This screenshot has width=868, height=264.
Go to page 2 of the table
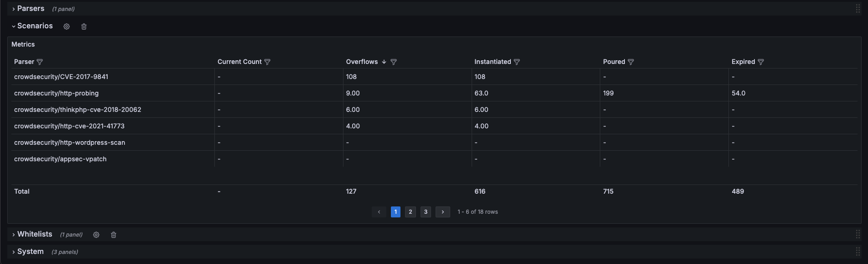coord(411,212)
